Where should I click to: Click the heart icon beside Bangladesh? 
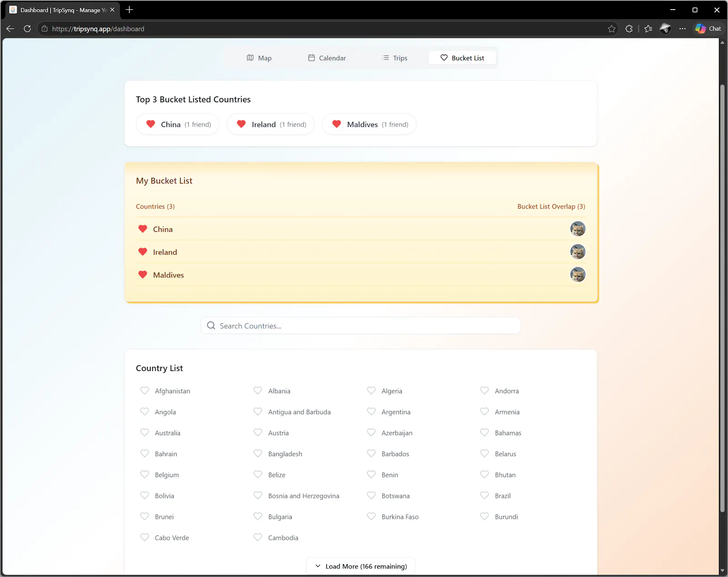258,453
